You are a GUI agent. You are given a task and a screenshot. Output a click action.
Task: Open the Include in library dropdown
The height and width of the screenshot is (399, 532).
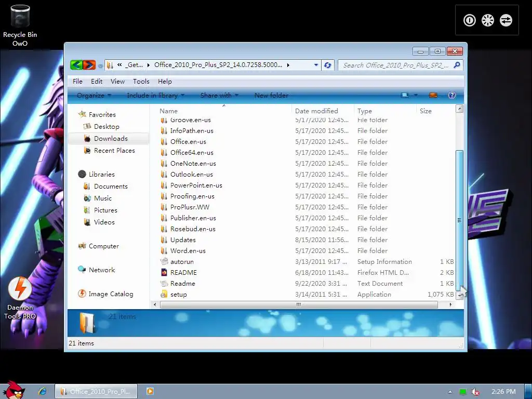coord(156,96)
